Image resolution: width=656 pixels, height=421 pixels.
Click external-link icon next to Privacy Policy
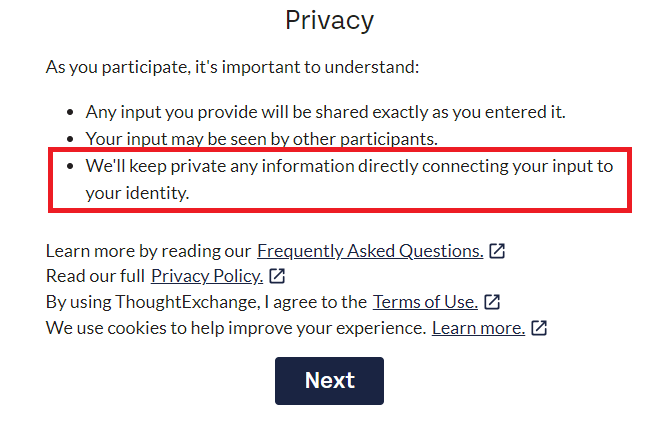point(277,276)
